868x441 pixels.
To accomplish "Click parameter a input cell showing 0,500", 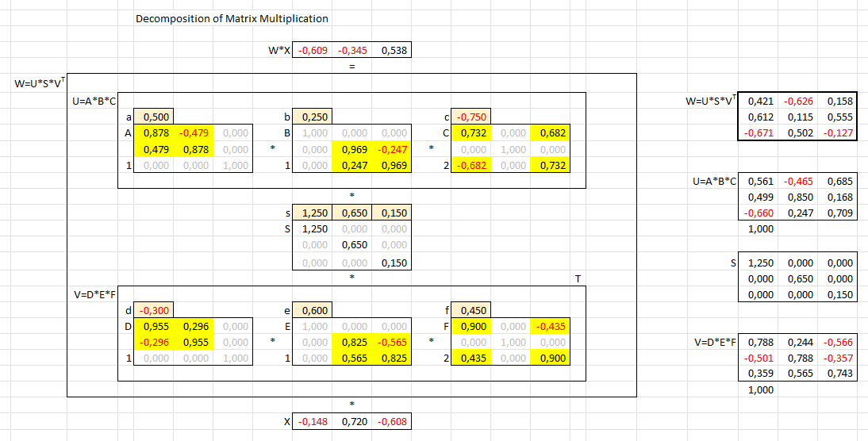I will click(x=154, y=117).
